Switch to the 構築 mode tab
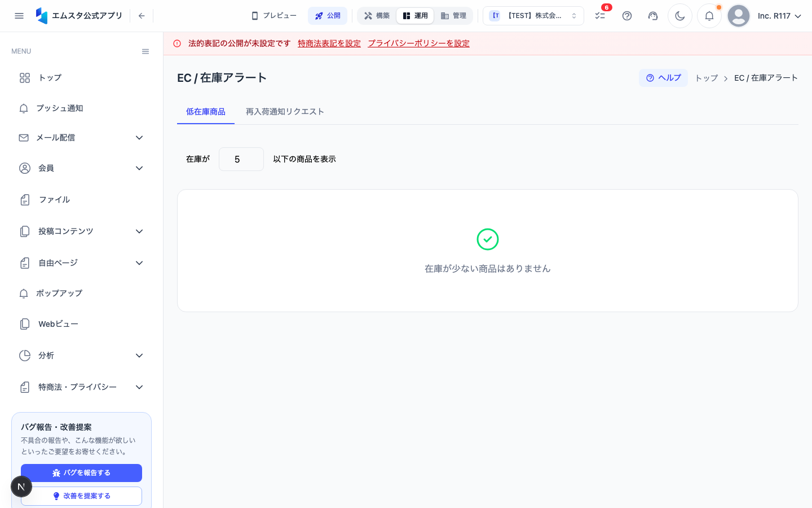812x508 pixels. click(x=377, y=16)
